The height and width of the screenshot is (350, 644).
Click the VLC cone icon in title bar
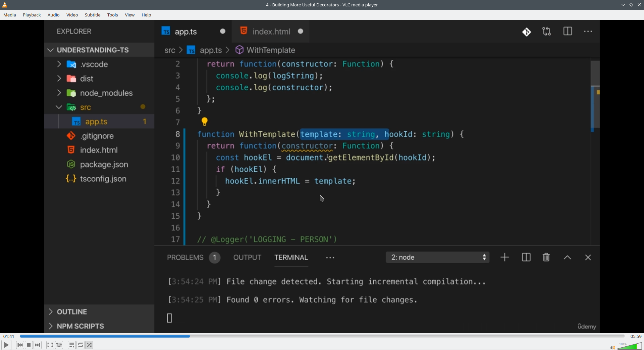(5, 5)
